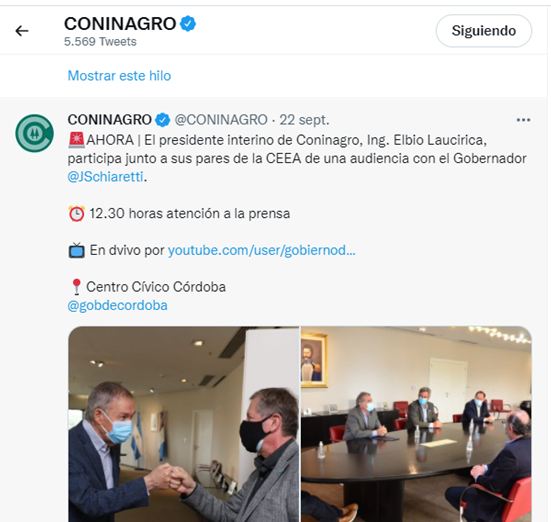Click the TV emoji next to En dvivo

pyautogui.click(x=76, y=250)
